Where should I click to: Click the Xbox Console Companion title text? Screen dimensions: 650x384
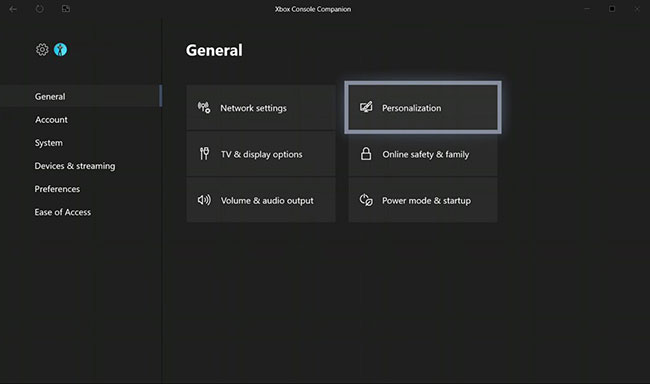click(x=313, y=9)
